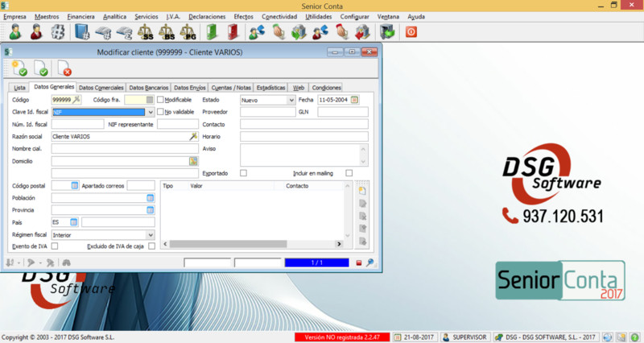Viewport: 644px width, 343px height.
Task: Expand the Estado dropdown showing Nuevo
Action: tap(291, 100)
